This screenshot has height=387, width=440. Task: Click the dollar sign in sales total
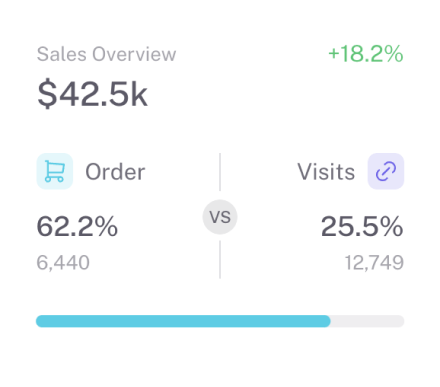click(47, 94)
